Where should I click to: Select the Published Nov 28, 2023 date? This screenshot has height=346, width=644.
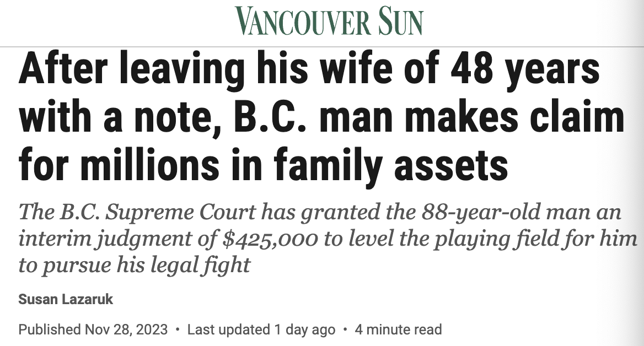(x=93, y=329)
